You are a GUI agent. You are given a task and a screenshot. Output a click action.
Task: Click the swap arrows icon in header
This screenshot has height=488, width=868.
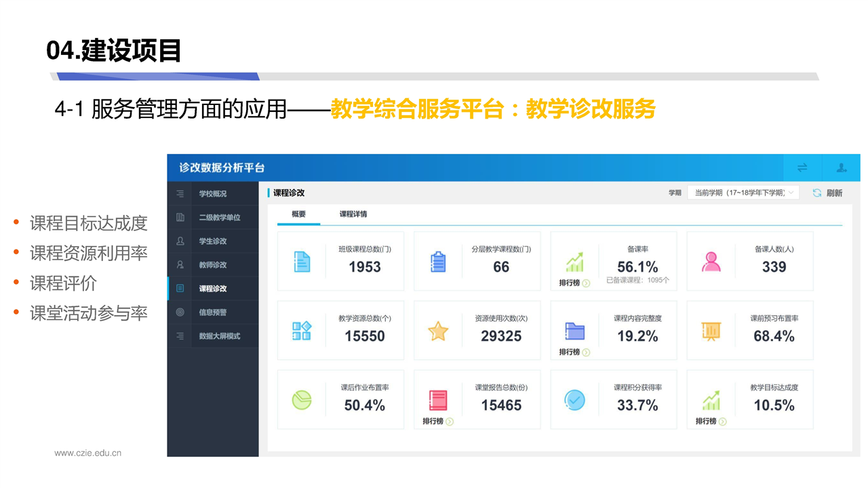point(802,168)
